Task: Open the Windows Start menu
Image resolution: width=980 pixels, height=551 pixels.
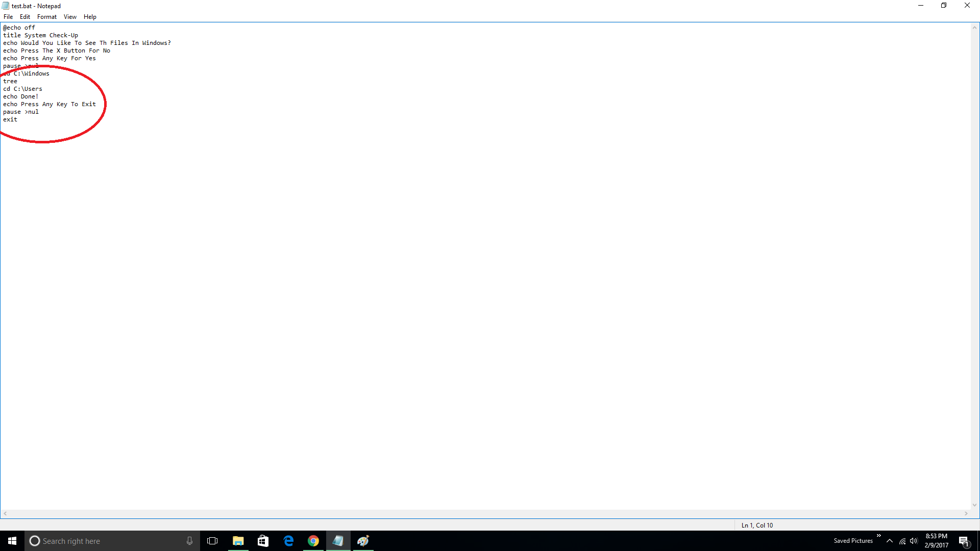Action: (x=12, y=541)
